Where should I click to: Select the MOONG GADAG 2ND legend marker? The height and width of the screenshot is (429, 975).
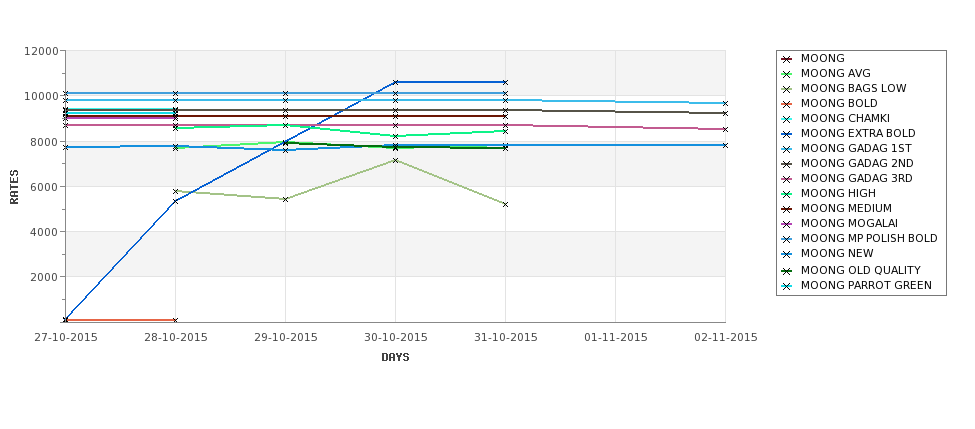pos(787,164)
